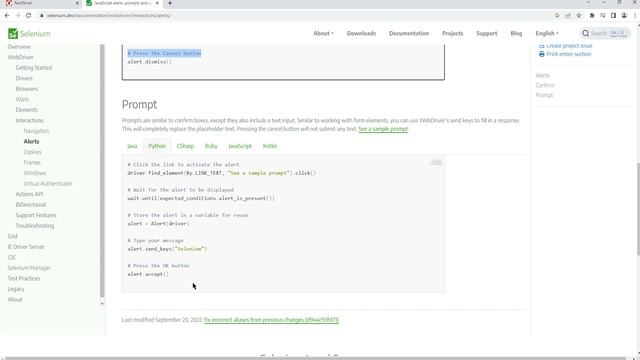
Task: Open Test Practices in the sidebar
Action: 24,279
